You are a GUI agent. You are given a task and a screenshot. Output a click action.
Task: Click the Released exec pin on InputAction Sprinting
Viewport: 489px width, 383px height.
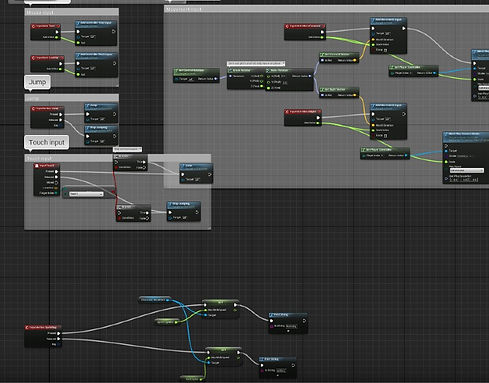tap(58, 339)
